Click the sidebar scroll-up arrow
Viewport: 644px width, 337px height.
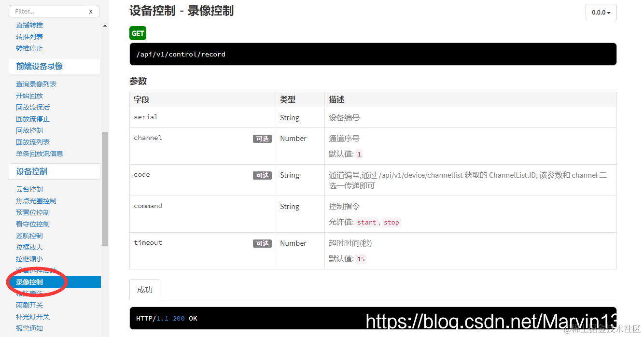(x=105, y=26)
